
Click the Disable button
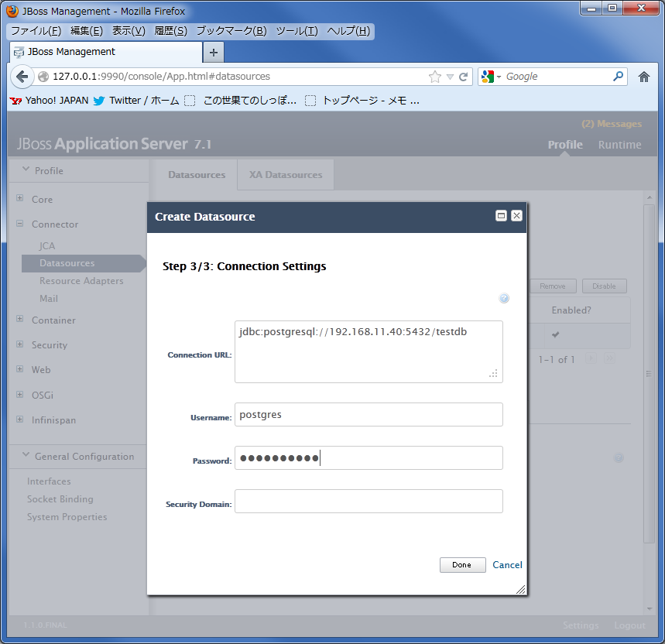click(x=604, y=286)
